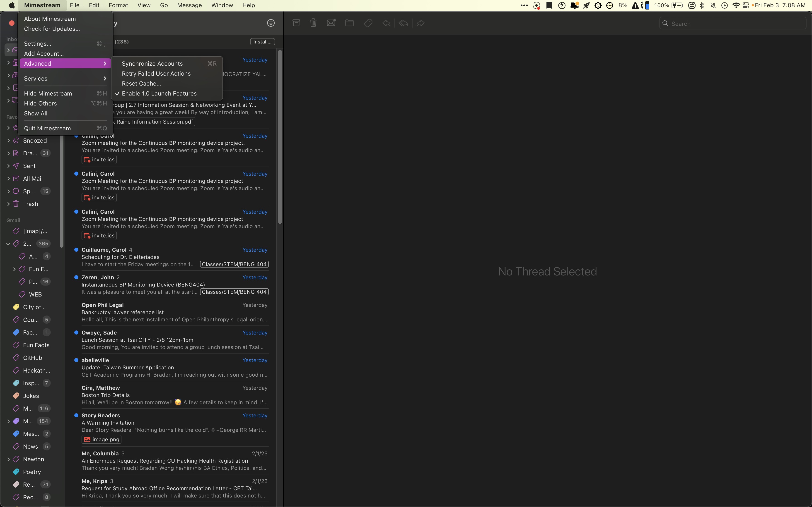Toggle the unread dot on the Story Readers email
812x507 pixels.
point(76,415)
